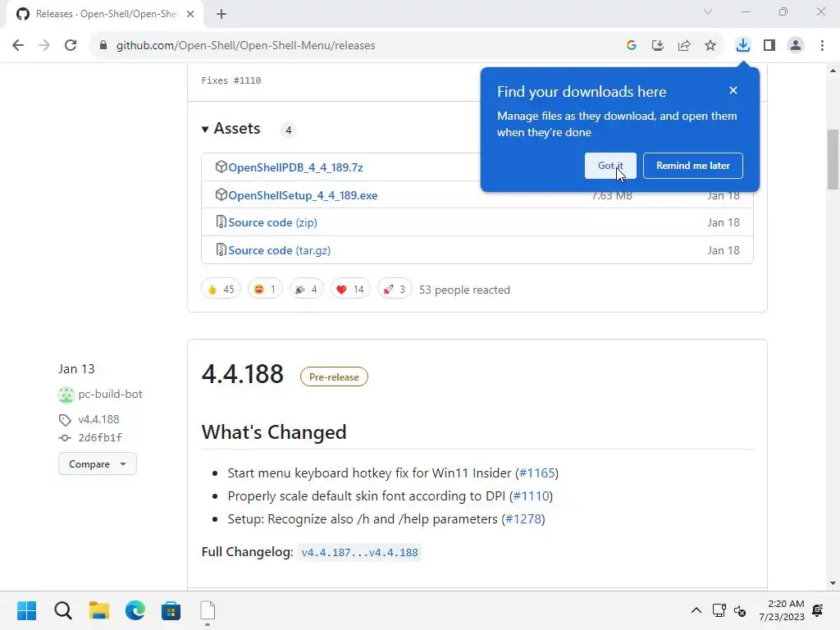Close the Releases tab

(190, 15)
